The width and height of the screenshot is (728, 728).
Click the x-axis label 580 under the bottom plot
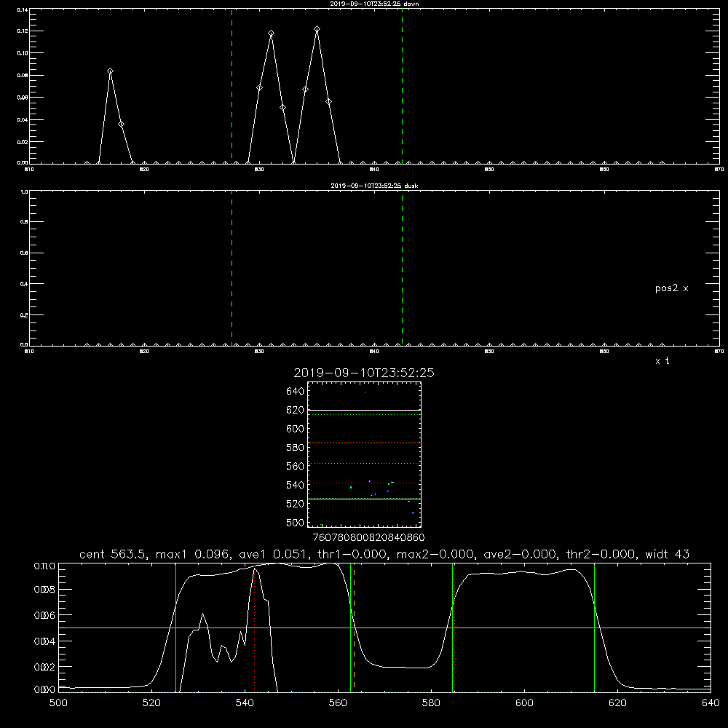431,703
